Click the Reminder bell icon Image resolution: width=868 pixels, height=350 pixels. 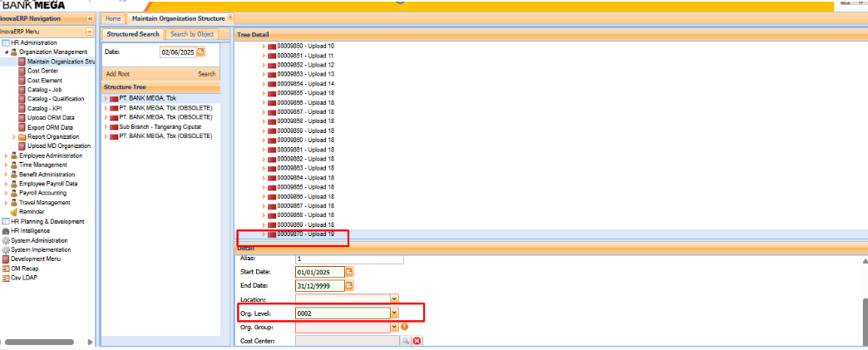pos(14,211)
